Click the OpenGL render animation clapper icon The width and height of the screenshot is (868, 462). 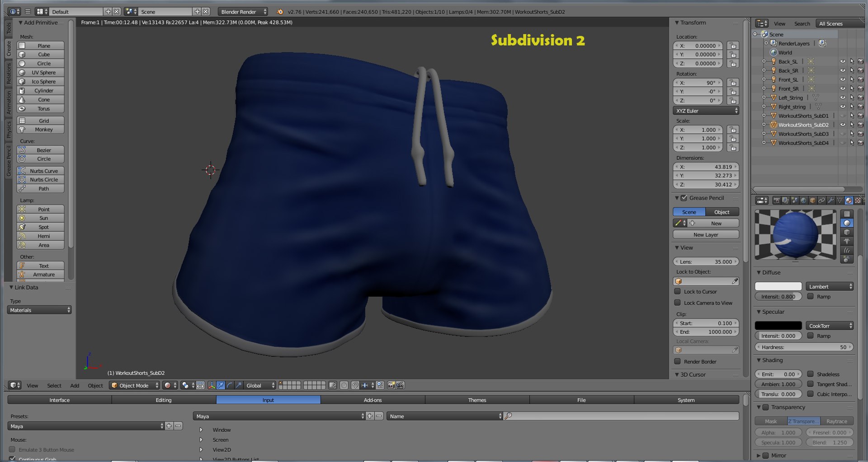400,385
